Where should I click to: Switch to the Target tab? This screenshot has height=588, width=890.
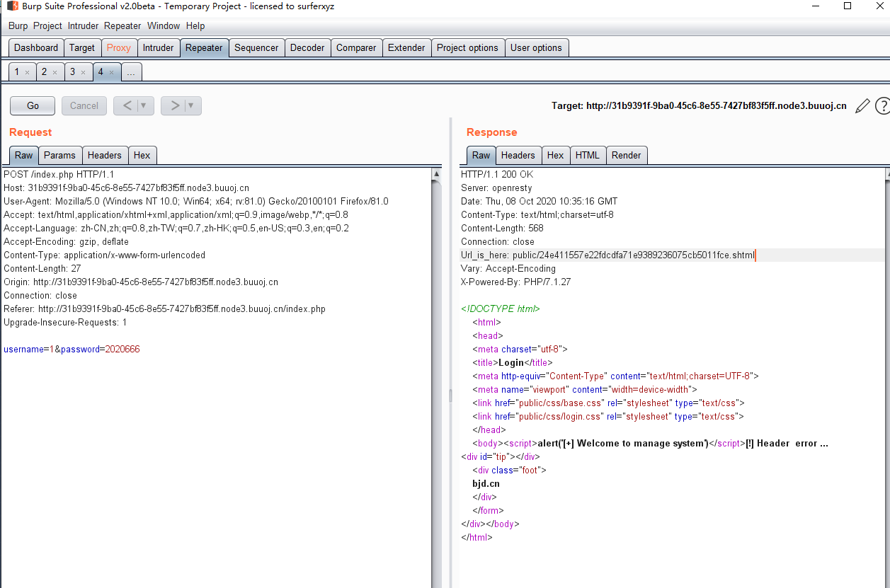[x=82, y=48]
